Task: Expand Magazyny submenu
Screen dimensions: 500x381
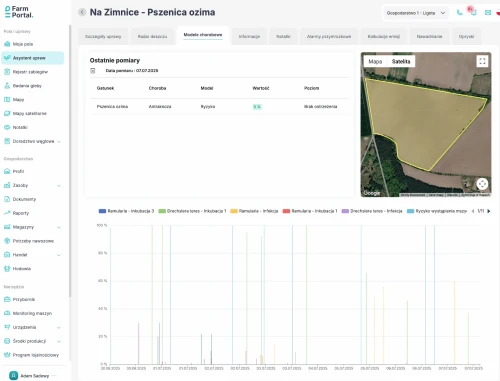Action: click(x=59, y=227)
